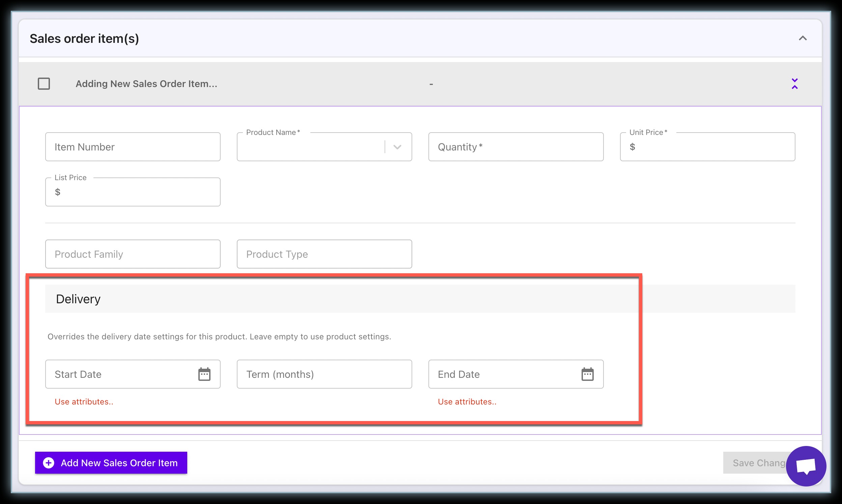Click Add New Sales Order Item button
The image size is (842, 504).
click(111, 463)
